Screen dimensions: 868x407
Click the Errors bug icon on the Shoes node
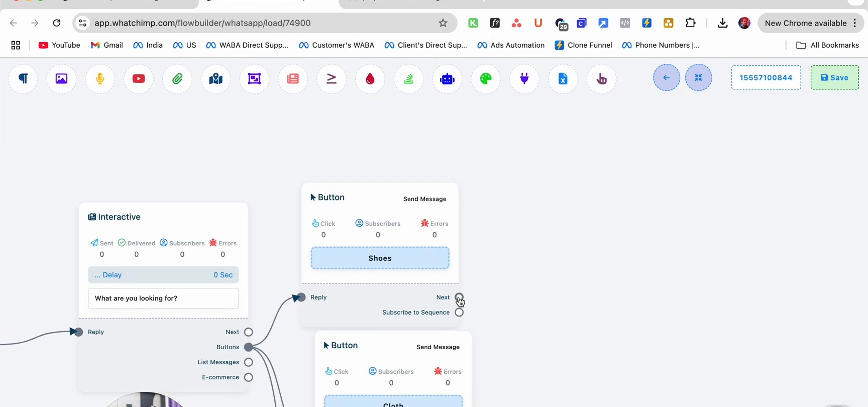click(424, 223)
